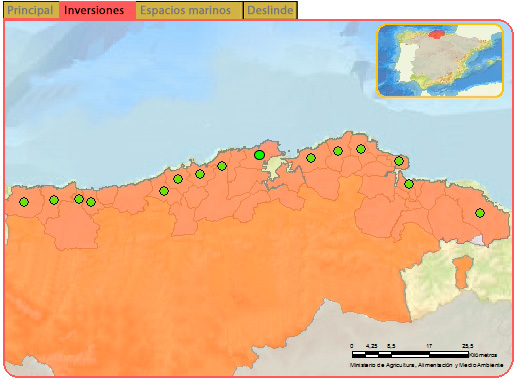
Task: Click the green marker just east of the bay
Action: tap(311, 158)
